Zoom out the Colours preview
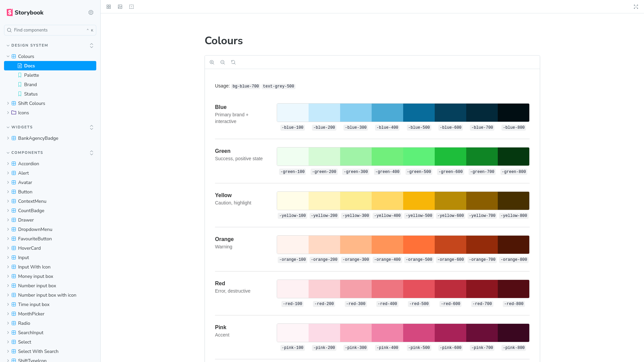Screen dimensions: 644x362 (x=223, y=62)
